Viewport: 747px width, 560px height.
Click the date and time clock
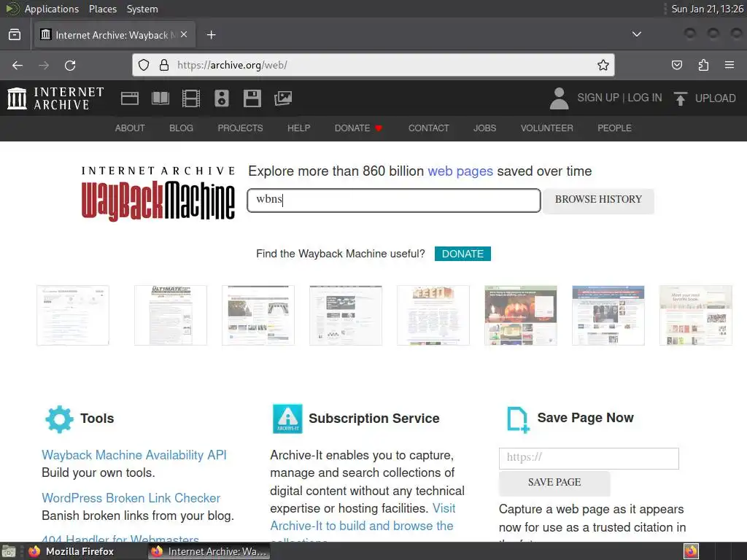point(707,9)
